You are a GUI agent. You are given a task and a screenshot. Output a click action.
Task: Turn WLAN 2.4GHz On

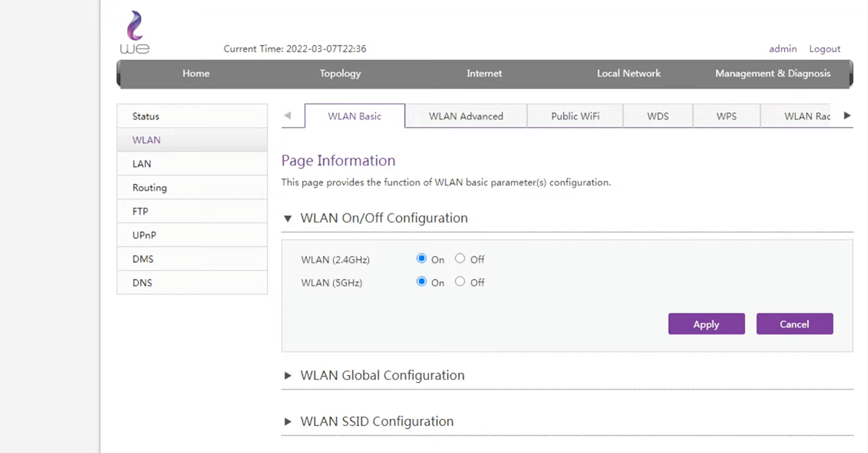coord(421,259)
